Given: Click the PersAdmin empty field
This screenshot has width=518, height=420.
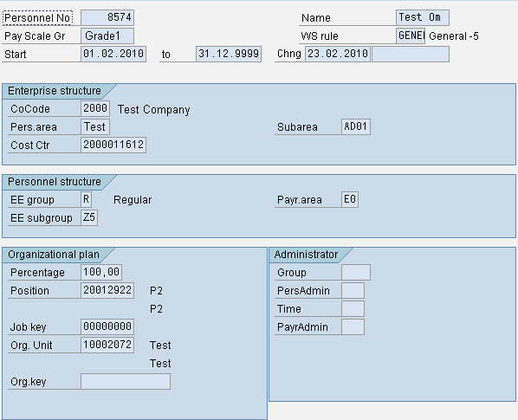Looking at the screenshot, I should pos(353,290).
